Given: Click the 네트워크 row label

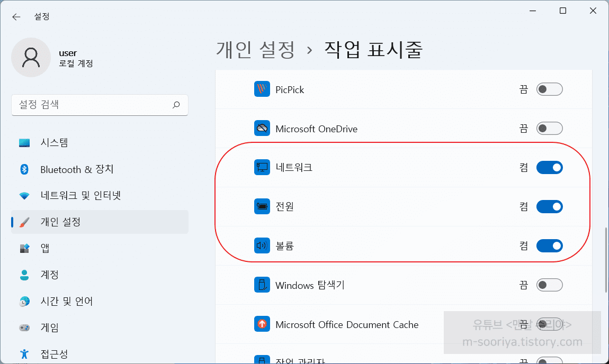Looking at the screenshot, I should (x=294, y=167).
